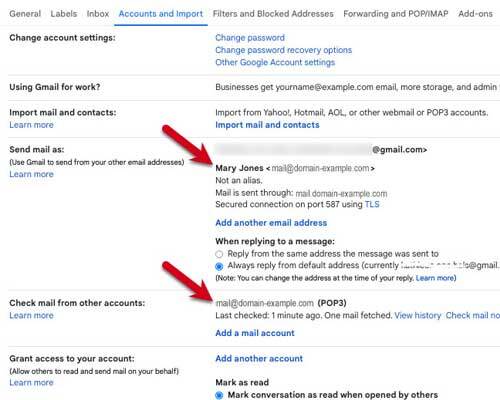Open Learn more under Check mail from other accounts
The width and height of the screenshot is (500, 400).
tap(31, 315)
